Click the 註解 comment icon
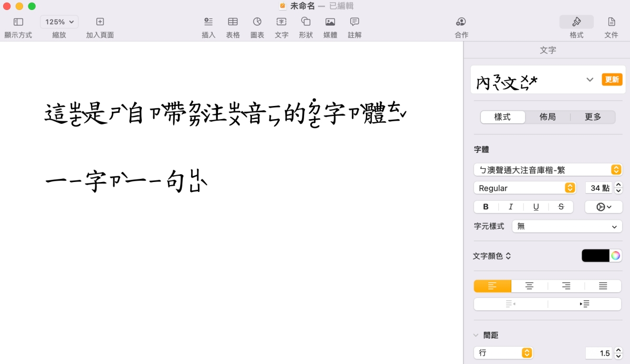The image size is (630, 364). [x=354, y=22]
